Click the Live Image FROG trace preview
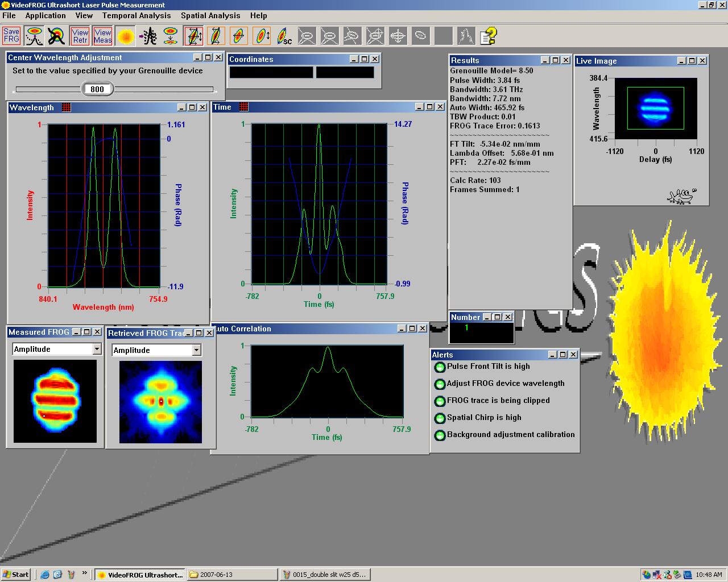 click(x=655, y=108)
